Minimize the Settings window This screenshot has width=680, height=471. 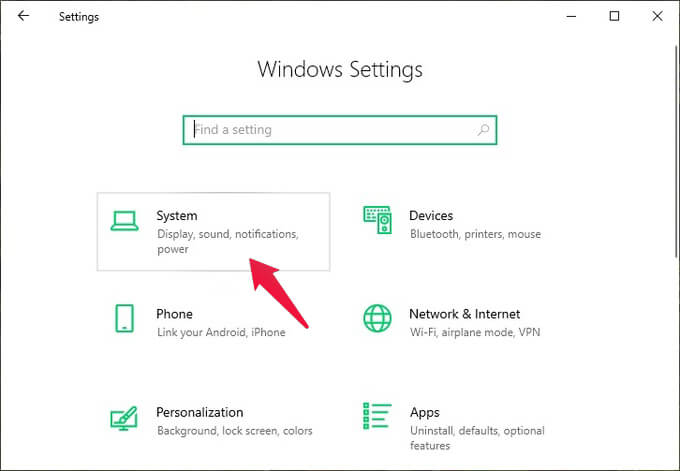[x=571, y=16]
